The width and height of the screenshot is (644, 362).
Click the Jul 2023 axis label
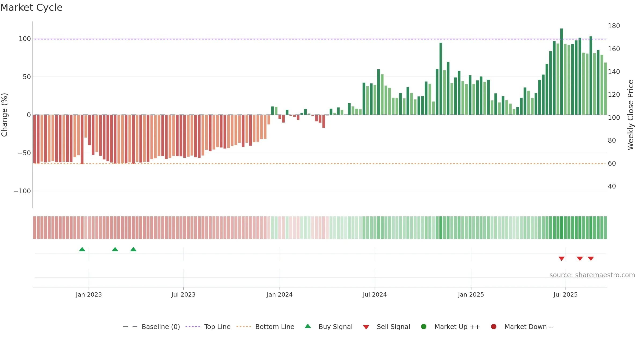pyautogui.click(x=184, y=295)
